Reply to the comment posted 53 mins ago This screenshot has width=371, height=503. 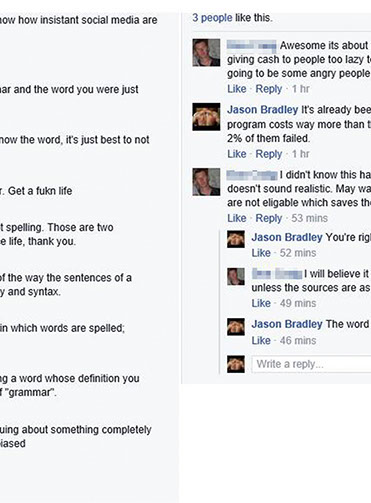(x=269, y=218)
